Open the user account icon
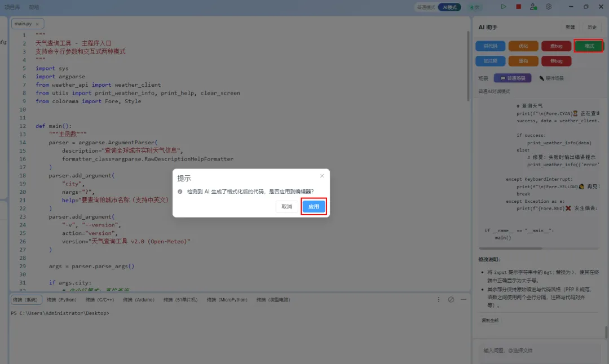The height and width of the screenshot is (364, 609). (x=533, y=7)
